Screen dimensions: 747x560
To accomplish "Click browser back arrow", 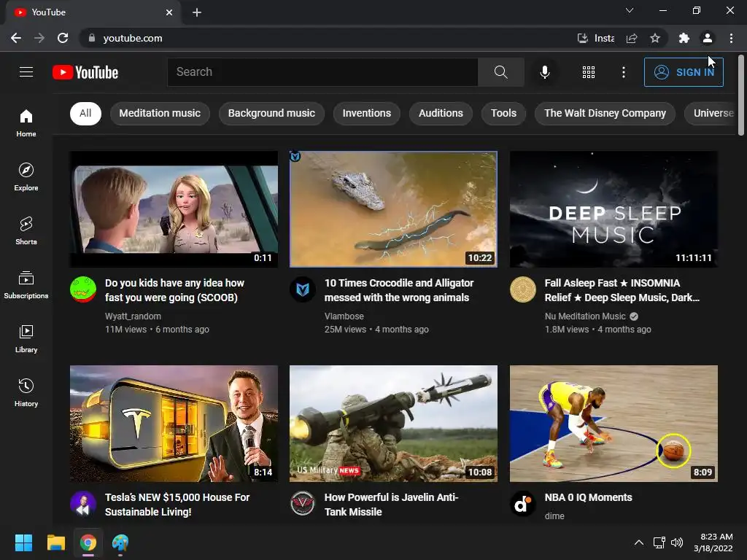I will click(x=16, y=38).
